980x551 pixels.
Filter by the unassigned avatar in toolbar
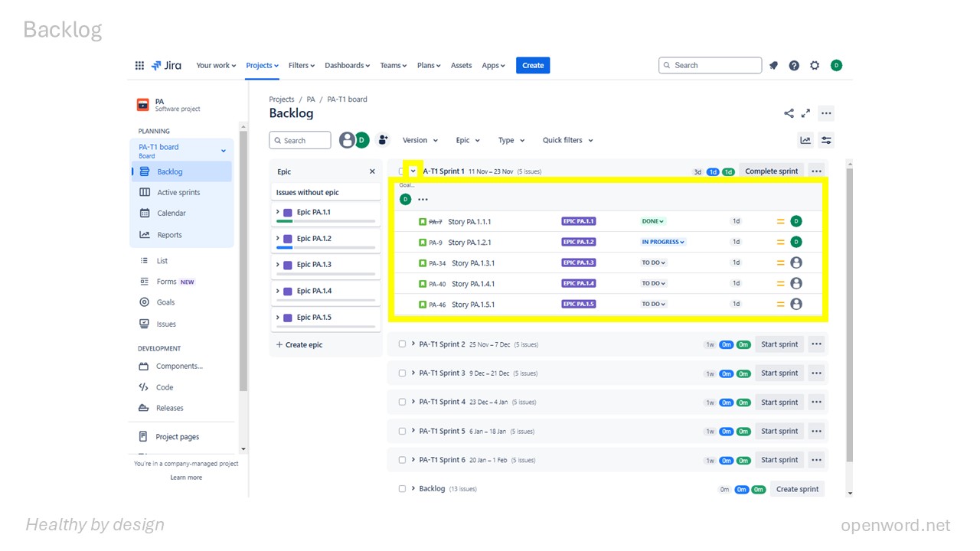pos(347,140)
